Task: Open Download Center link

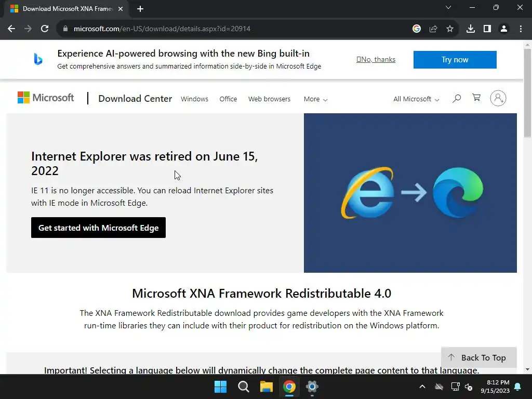Action: tap(135, 99)
